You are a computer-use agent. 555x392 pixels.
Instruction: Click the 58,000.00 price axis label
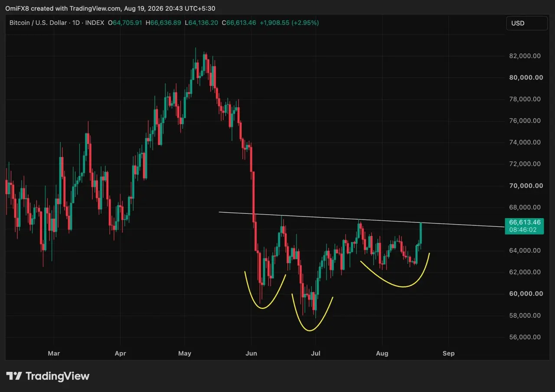click(x=524, y=315)
